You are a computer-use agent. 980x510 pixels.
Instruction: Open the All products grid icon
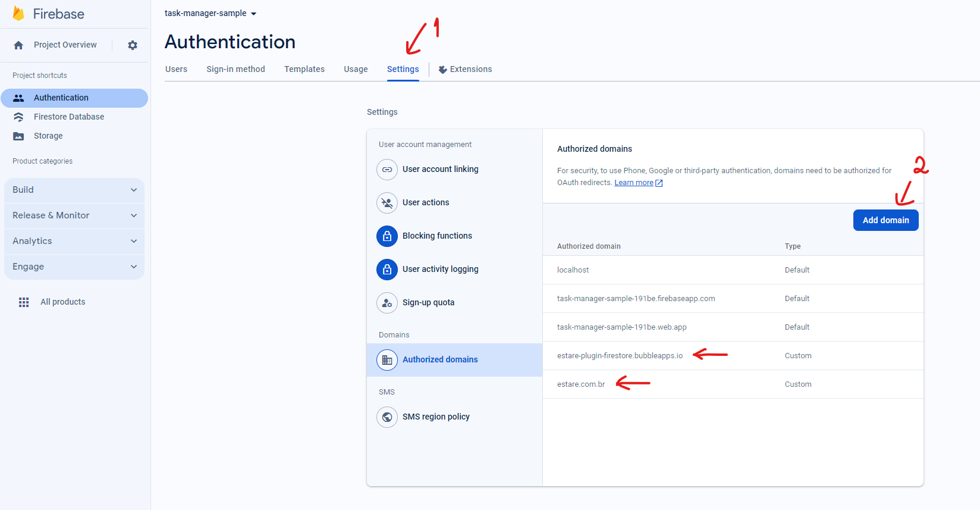[24, 302]
